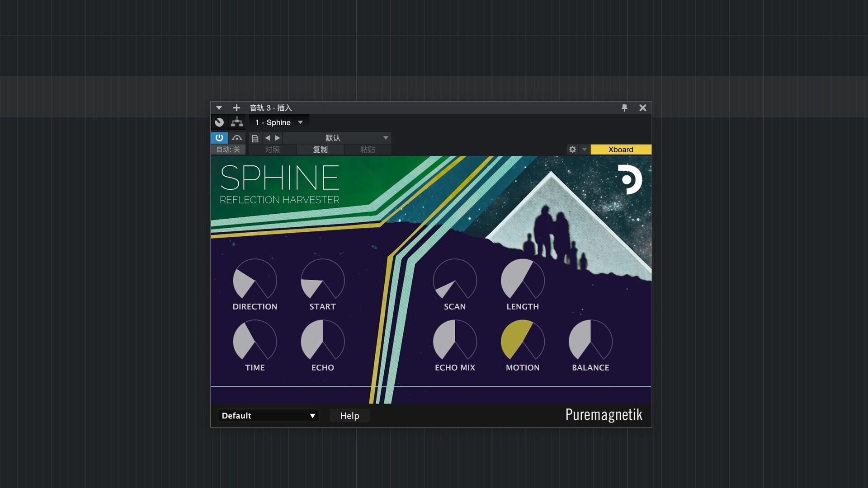Click the Puremagnetik logo icon top right
This screenshot has height=488, width=868.
(630, 179)
